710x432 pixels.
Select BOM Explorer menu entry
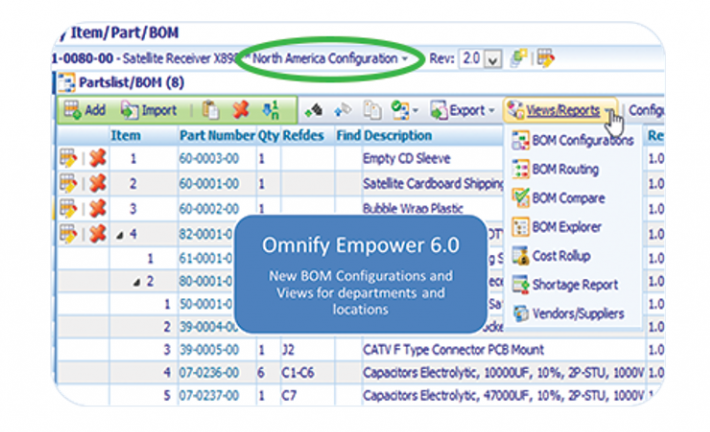[557, 227]
